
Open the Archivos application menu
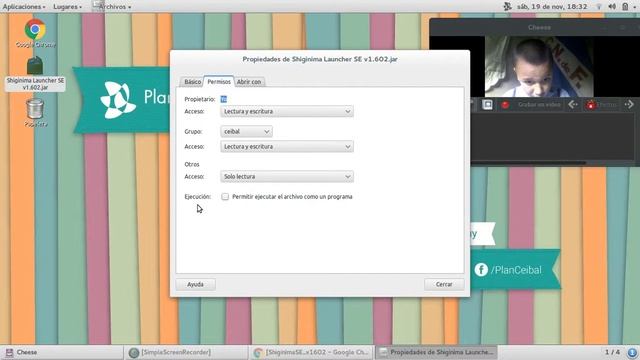coord(112,7)
